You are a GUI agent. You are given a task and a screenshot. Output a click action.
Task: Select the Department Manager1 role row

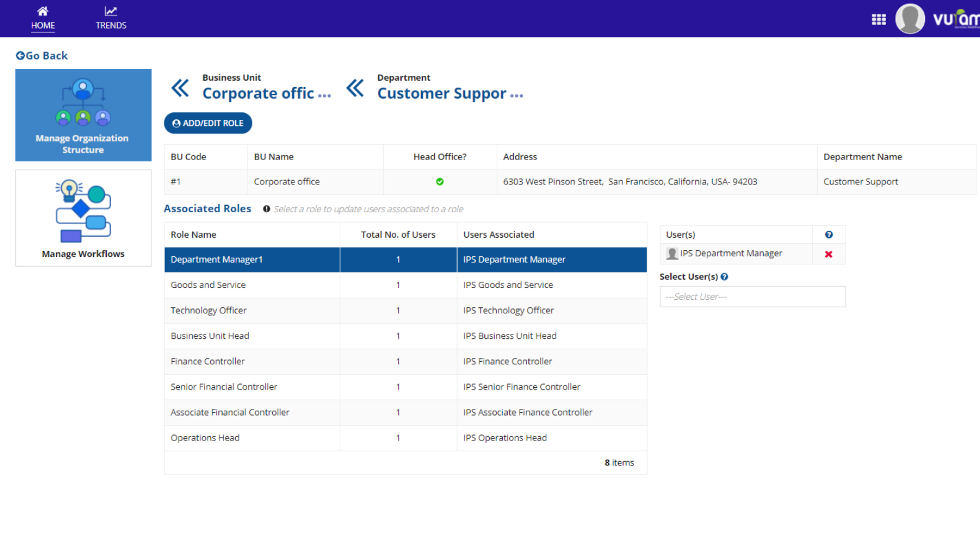tap(406, 260)
